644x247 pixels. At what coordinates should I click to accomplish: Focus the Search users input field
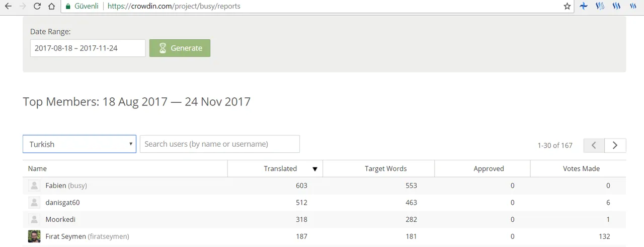click(x=220, y=144)
